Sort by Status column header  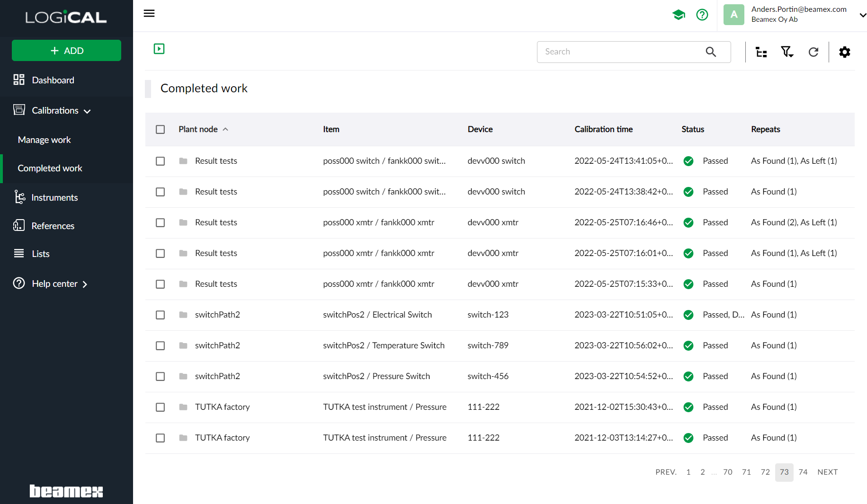(693, 129)
